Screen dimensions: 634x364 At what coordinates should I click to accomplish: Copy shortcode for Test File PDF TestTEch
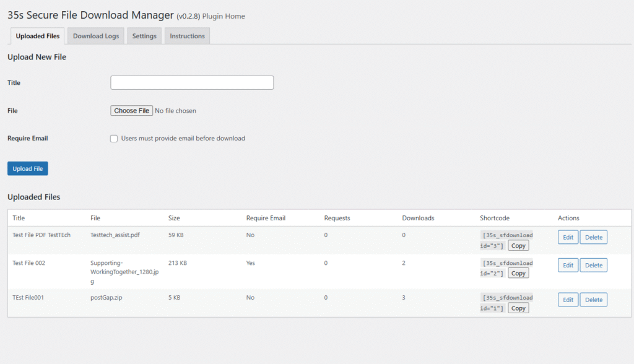tap(518, 246)
